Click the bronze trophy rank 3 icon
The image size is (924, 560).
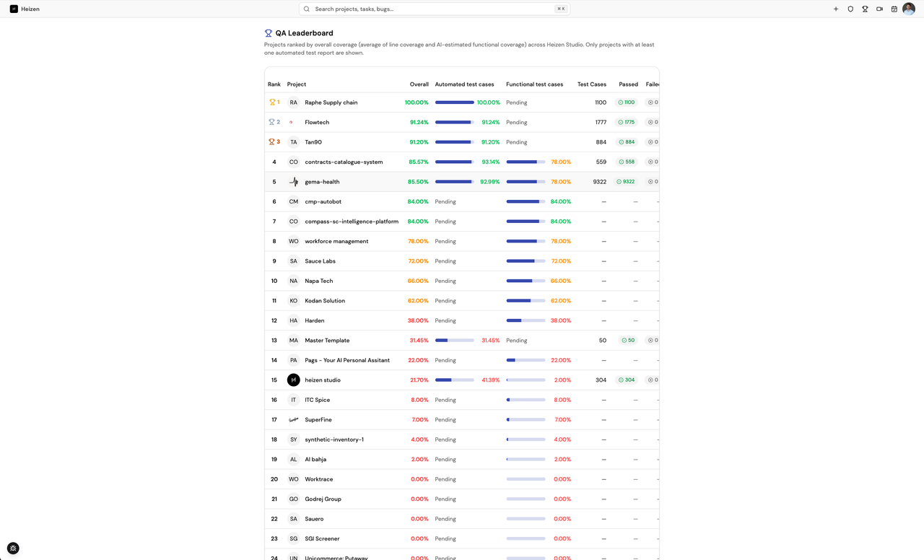click(x=272, y=142)
